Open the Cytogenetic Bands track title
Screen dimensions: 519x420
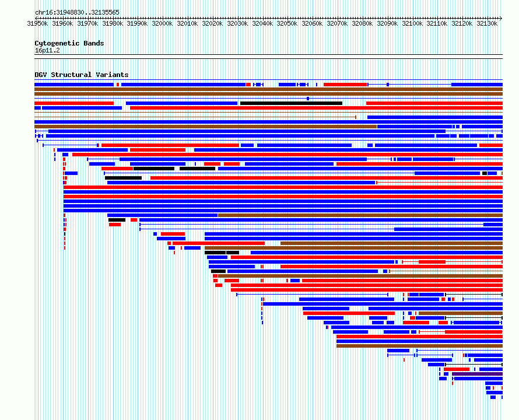point(69,43)
